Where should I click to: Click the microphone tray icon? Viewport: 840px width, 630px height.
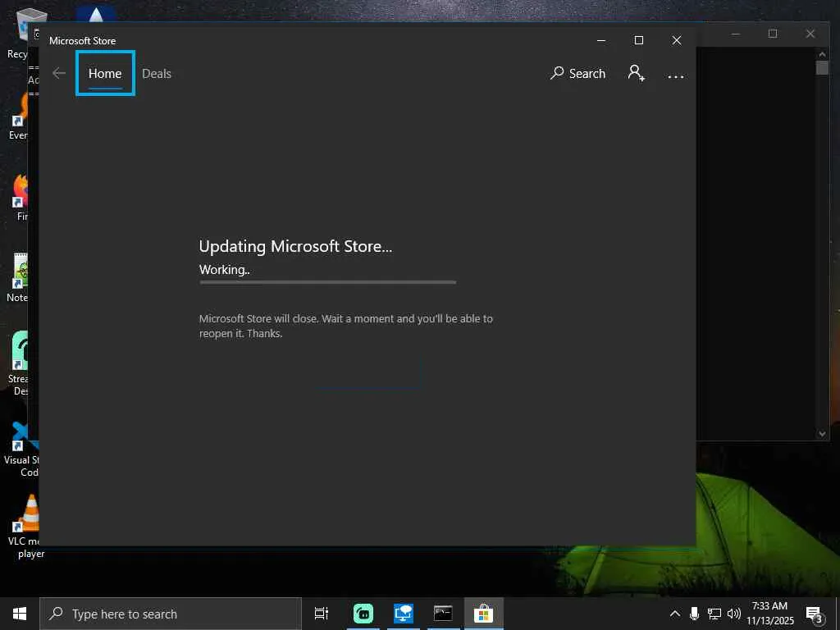(694, 614)
